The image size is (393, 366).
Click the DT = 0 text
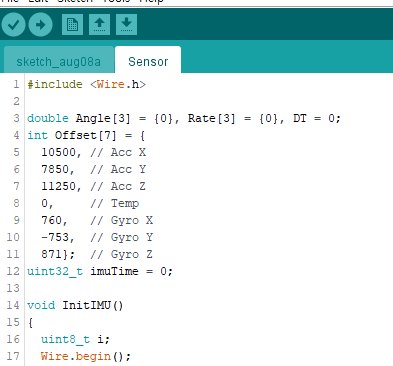point(314,118)
